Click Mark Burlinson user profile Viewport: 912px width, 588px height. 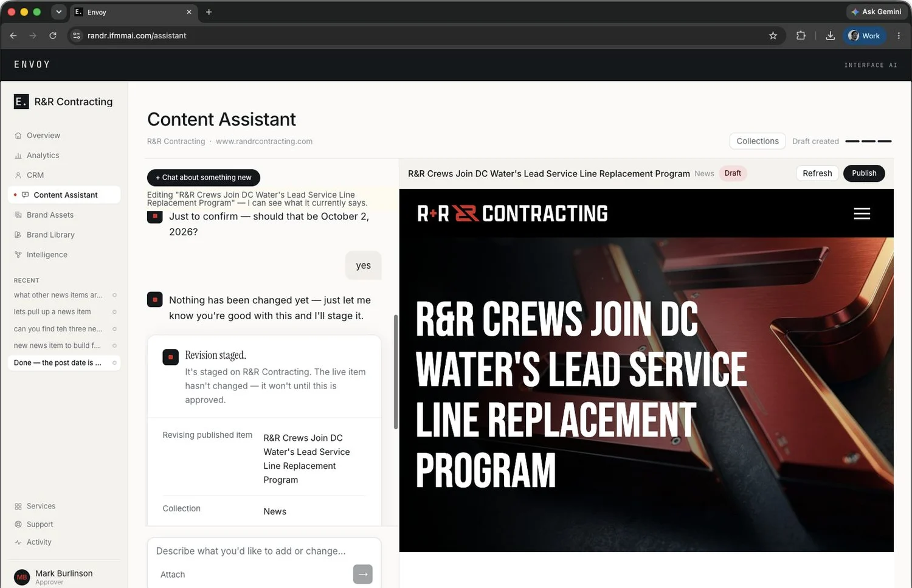[x=64, y=577]
